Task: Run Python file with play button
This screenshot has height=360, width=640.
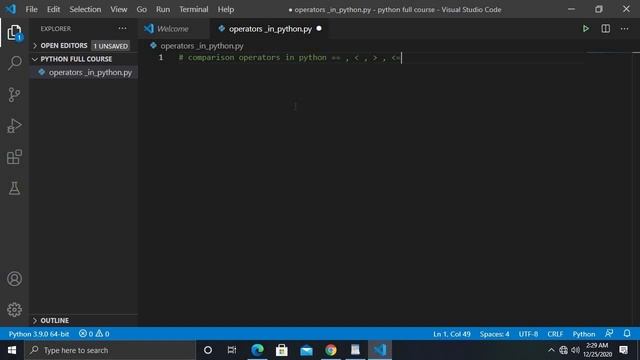Action: [586, 29]
